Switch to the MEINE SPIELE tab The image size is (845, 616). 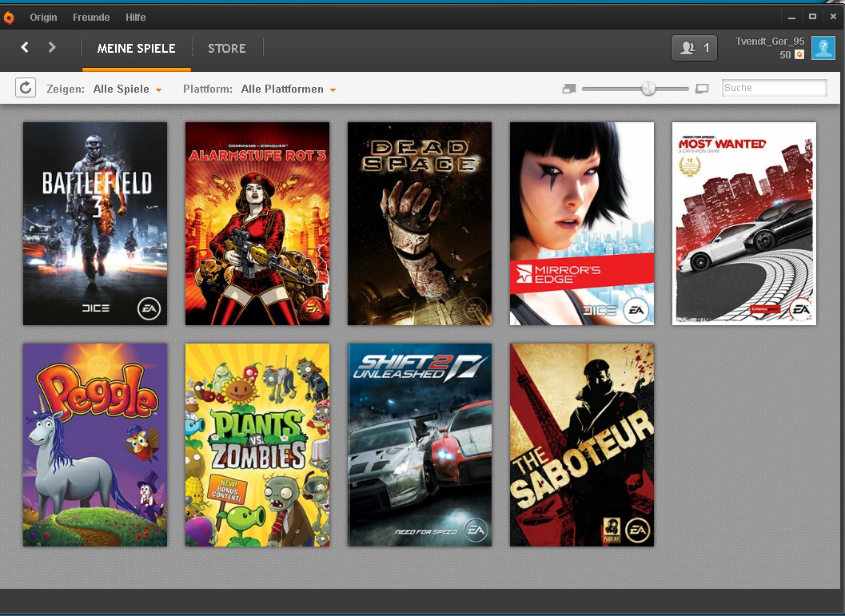click(x=137, y=49)
